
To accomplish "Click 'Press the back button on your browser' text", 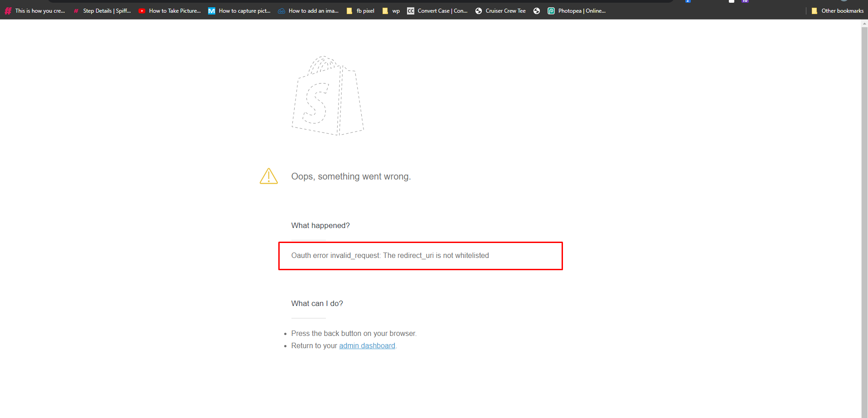I will coord(354,333).
